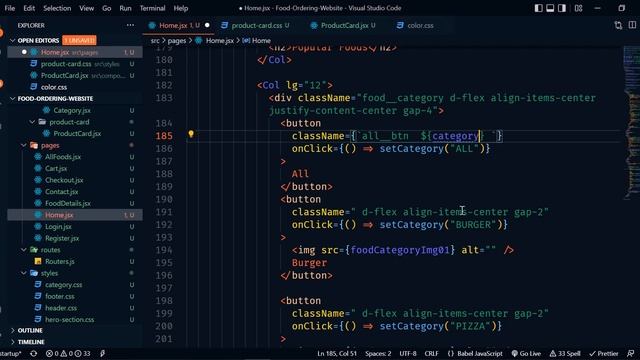640x360 pixels.
Task: Open product-card.css in Open Editors list
Action: point(75,64)
